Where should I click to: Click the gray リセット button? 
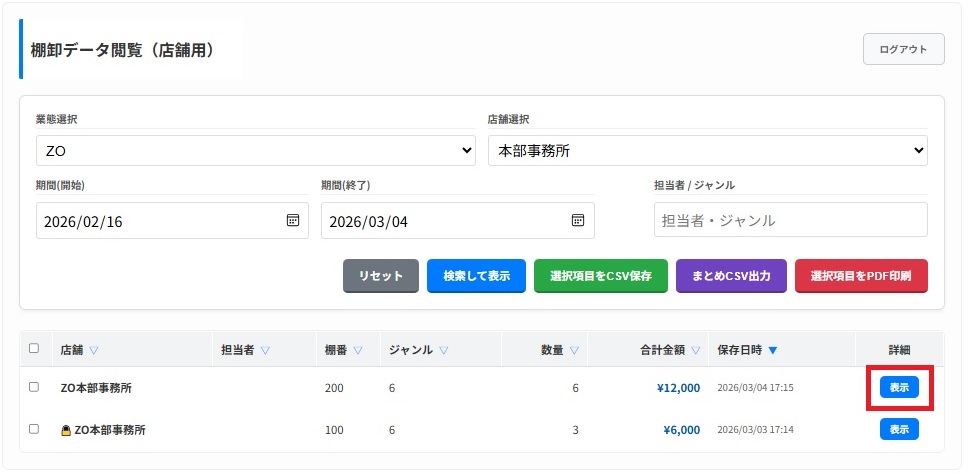point(381,276)
